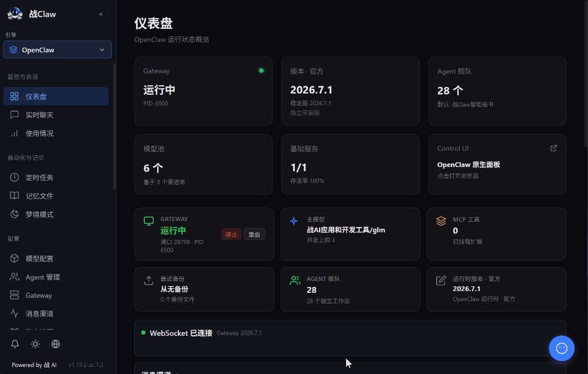Open Agent 管理 in the sidebar
Viewport: 588px width, 374px height.
56,277
